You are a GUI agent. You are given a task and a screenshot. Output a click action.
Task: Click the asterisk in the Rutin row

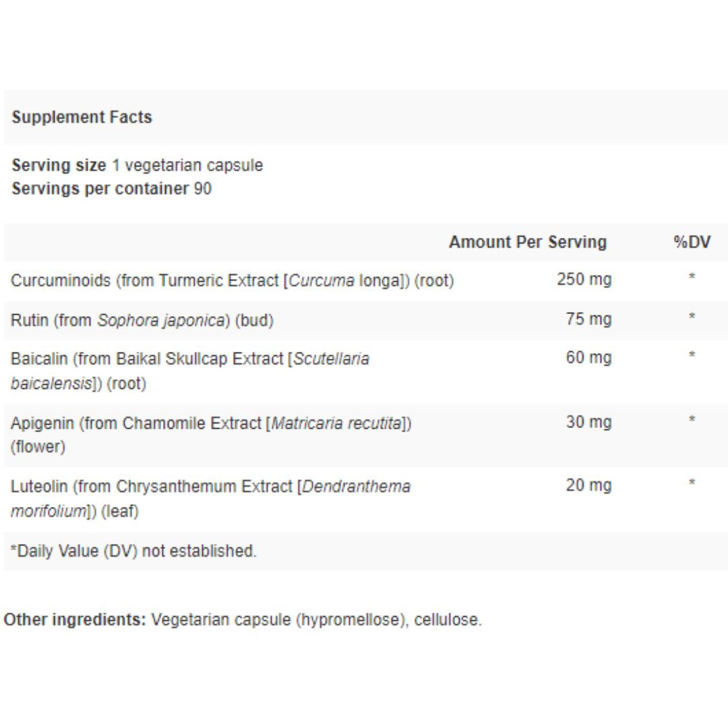692,316
